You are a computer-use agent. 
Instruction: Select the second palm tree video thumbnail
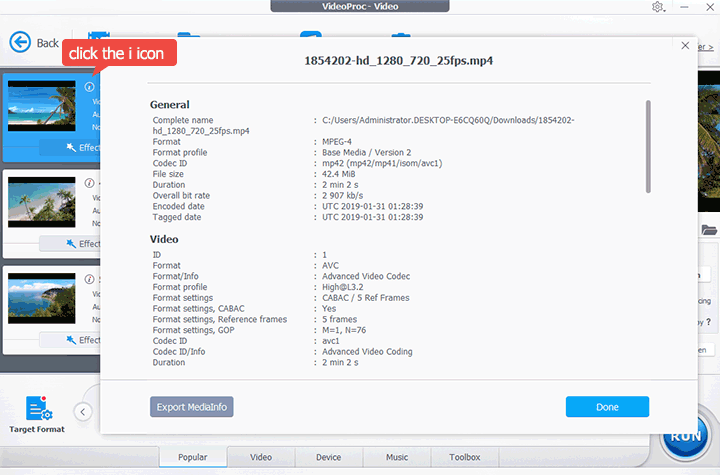42,202
